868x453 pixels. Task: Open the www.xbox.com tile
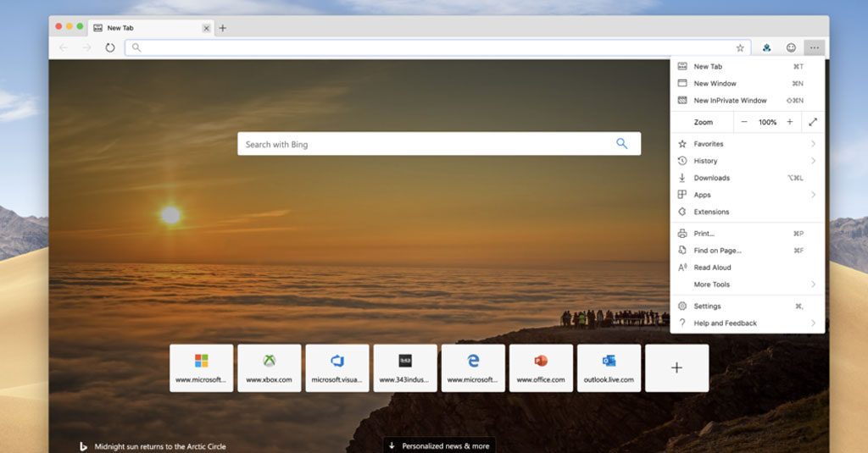(269, 367)
